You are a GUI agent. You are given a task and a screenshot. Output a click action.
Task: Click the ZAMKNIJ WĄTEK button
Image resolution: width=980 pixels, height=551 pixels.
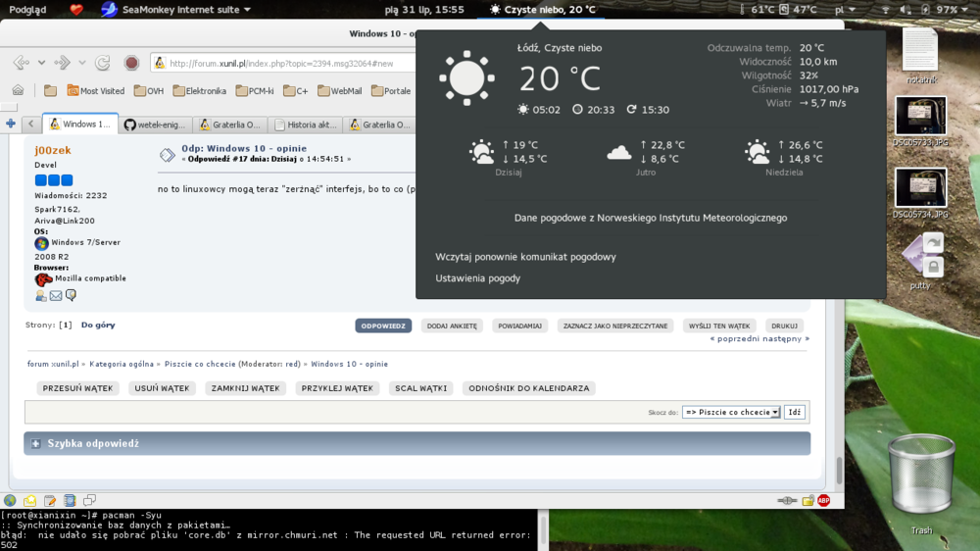[x=246, y=388]
